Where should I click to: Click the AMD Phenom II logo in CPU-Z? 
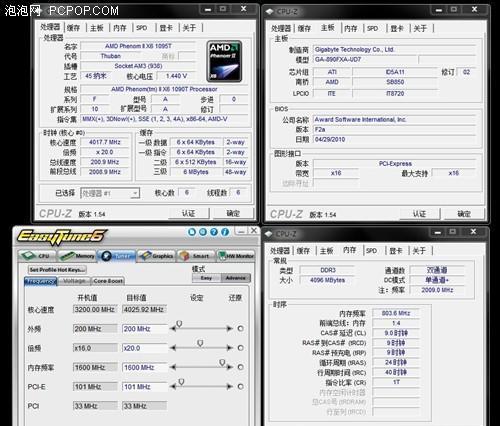click(x=224, y=61)
